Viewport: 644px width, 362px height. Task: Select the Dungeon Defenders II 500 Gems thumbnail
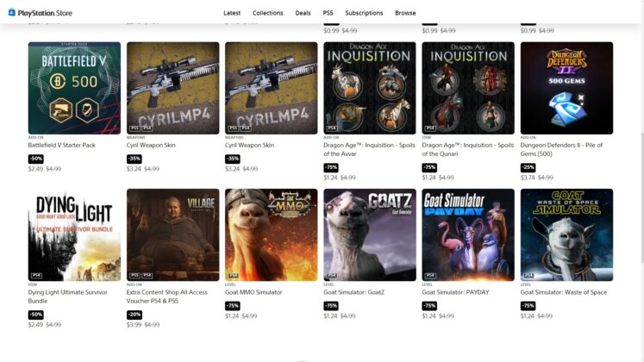[x=566, y=88]
